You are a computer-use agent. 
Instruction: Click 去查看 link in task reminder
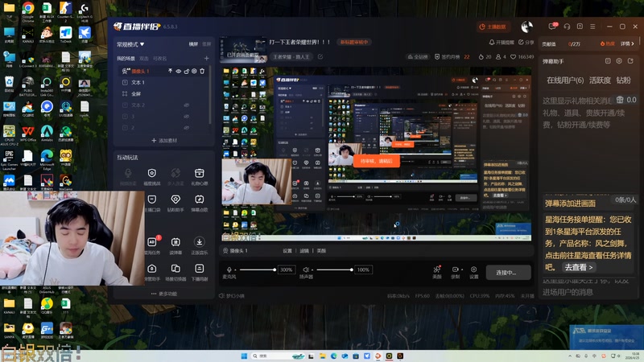[579, 267]
